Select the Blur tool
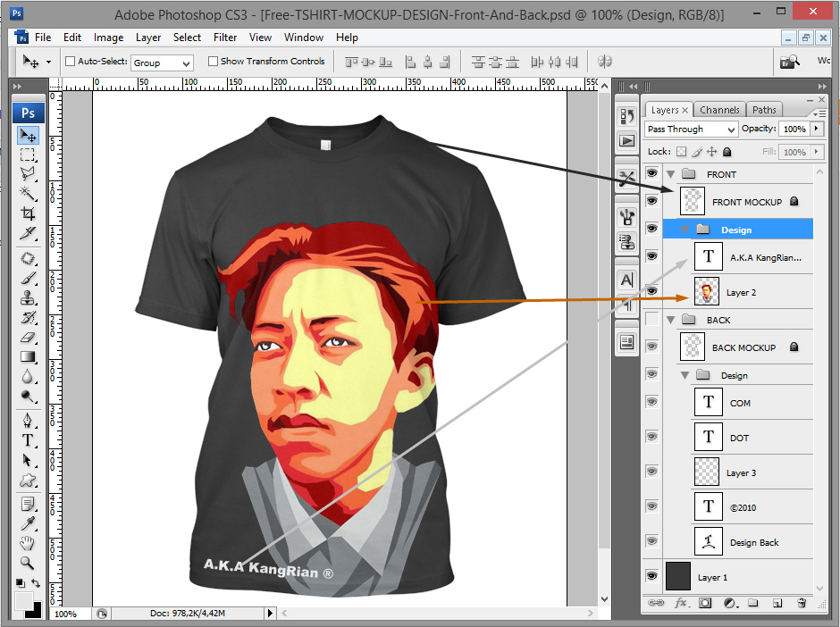The height and width of the screenshot is (627, 840). pos(28,377)
